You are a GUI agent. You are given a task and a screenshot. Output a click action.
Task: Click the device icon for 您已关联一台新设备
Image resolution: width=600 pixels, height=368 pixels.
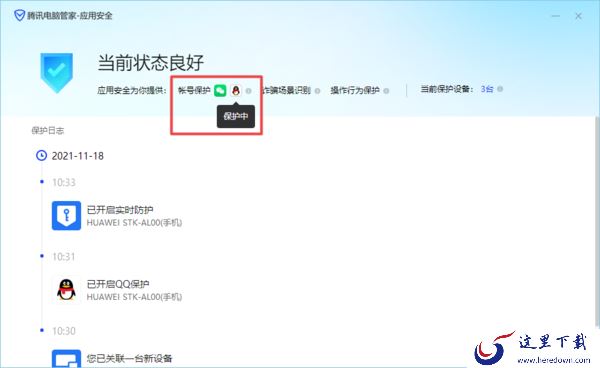tap(67, 358)
